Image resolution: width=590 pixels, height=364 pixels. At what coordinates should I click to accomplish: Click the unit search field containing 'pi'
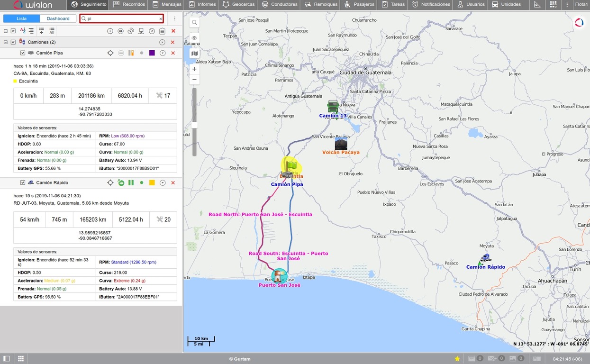(122, 18)
